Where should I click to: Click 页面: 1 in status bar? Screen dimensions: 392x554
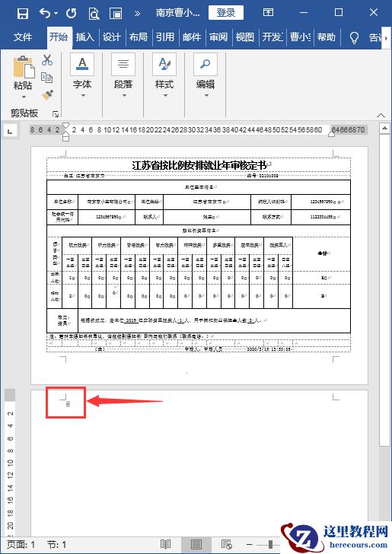(21, 545)
